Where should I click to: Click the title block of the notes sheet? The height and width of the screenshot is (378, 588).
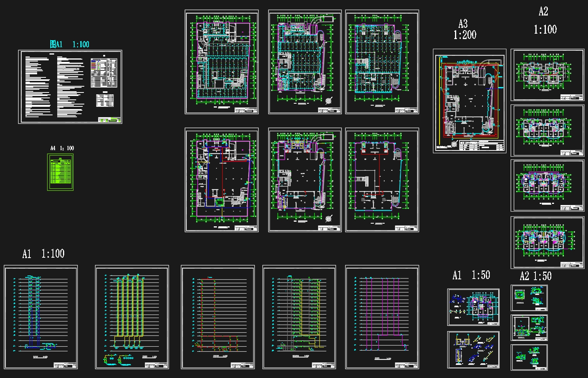[x=109, y=120]
